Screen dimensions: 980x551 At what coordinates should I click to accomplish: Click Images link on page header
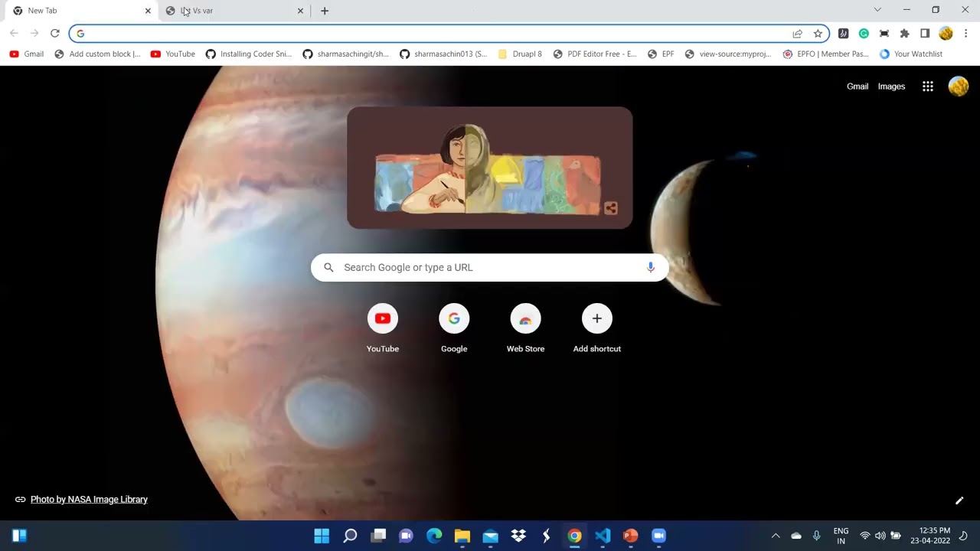(891, 86)
